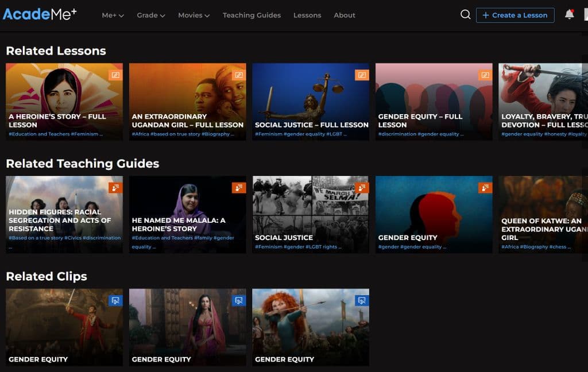
Task: Click '#Feminism #gender #LGBT rights' tags
Action: (298, 247)
